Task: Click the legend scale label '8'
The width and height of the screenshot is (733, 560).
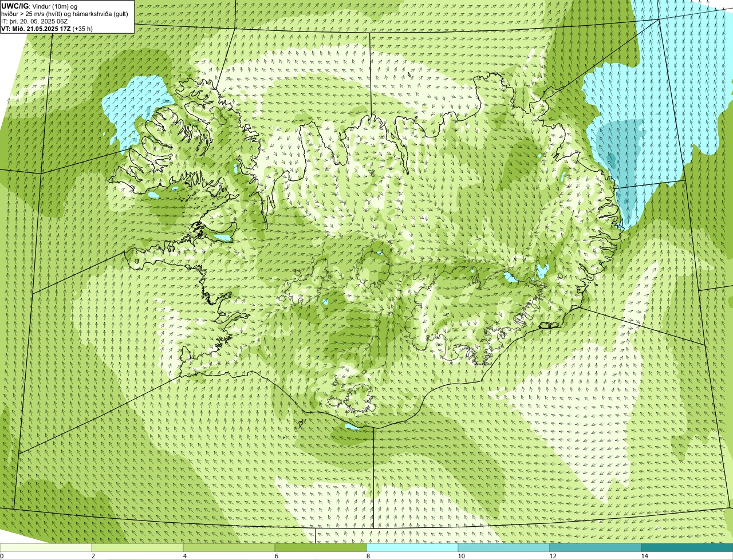Action: point(368,556)
